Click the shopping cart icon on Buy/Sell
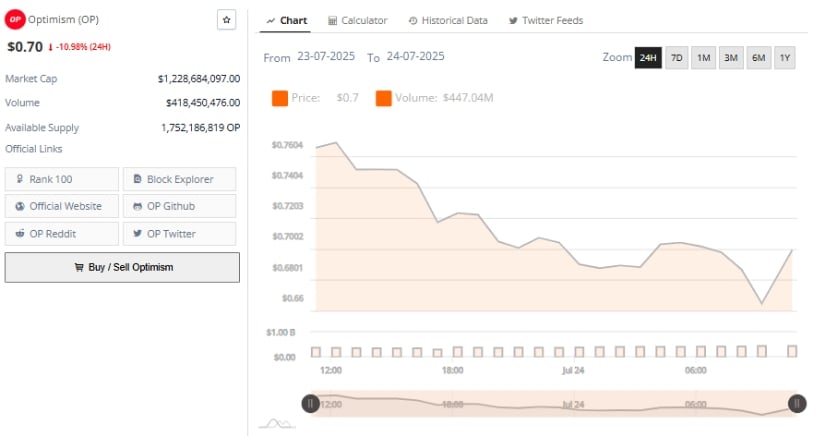The height and width of the screenshot is (436, 825). [x=79, y=267]
